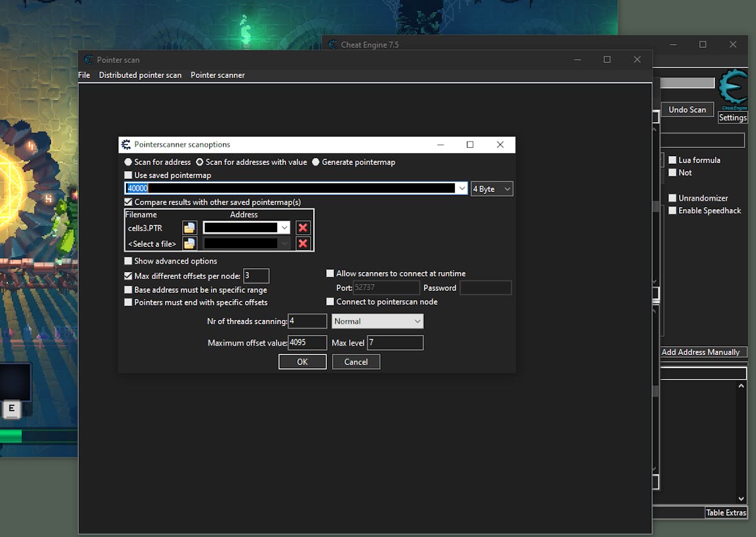The height and width of the screenshot is (537, 756).
Task: Expand the Normal thread priority dropdown
Action: click(377, 322)
